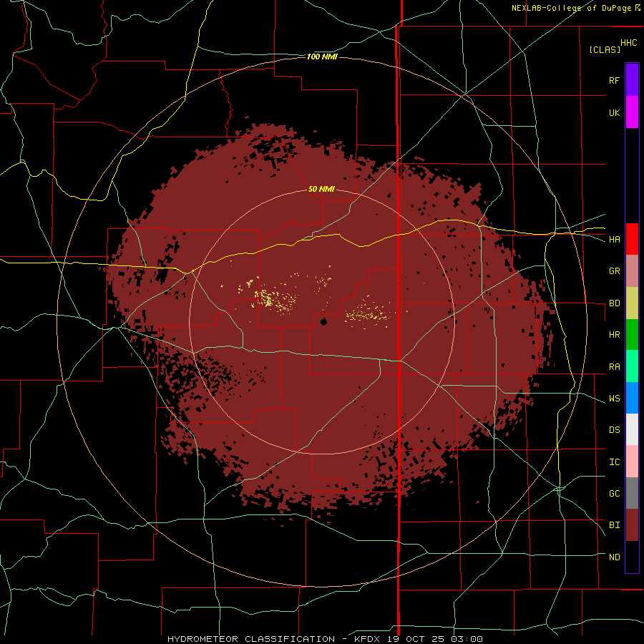Click the HR green legend swatch
This screenshot has height=644, width=644.
coord(632,335)
